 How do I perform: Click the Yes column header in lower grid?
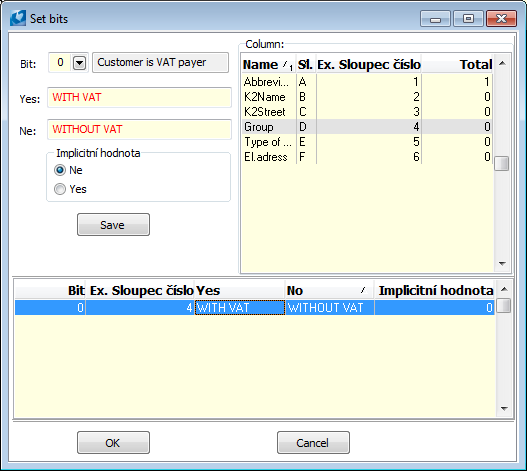coord(240,290)
